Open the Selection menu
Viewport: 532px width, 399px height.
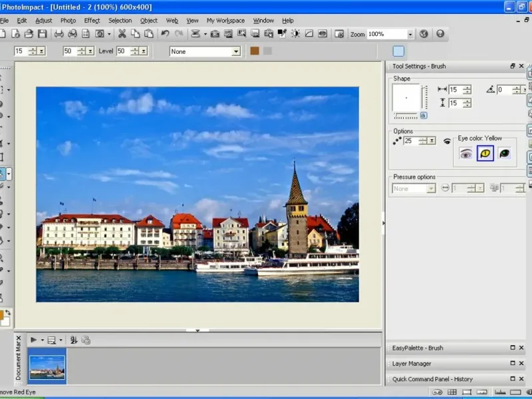pos(120,21)
